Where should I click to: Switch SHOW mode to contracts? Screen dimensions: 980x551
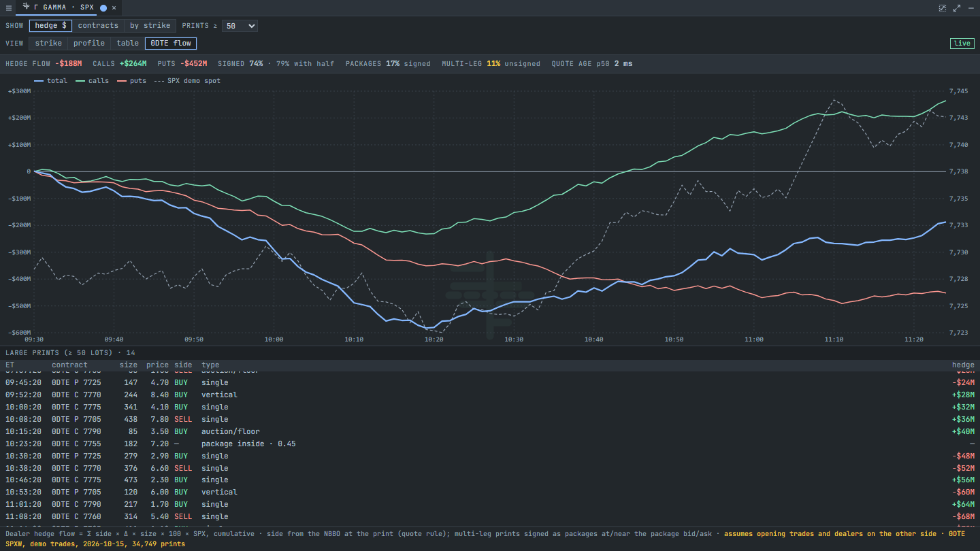[98, 26]
